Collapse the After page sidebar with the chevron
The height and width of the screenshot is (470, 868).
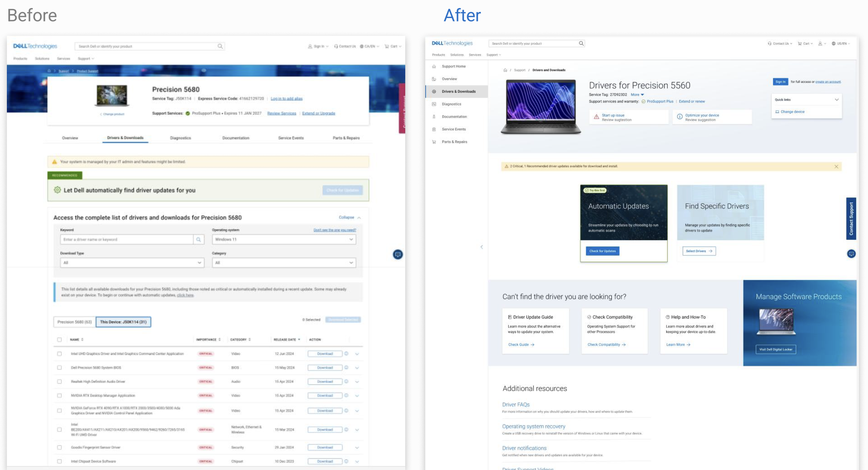(x=482, y=247)
